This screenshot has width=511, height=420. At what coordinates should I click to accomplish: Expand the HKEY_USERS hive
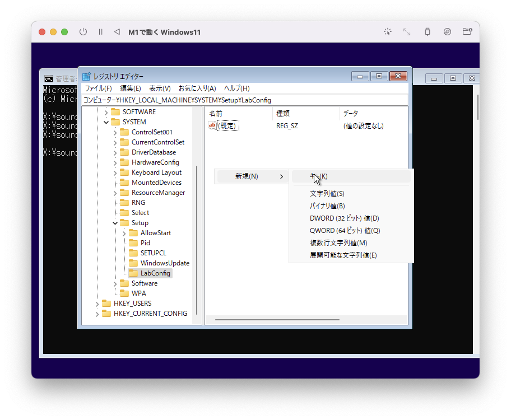pyautogui.click(x=97, y=304)
